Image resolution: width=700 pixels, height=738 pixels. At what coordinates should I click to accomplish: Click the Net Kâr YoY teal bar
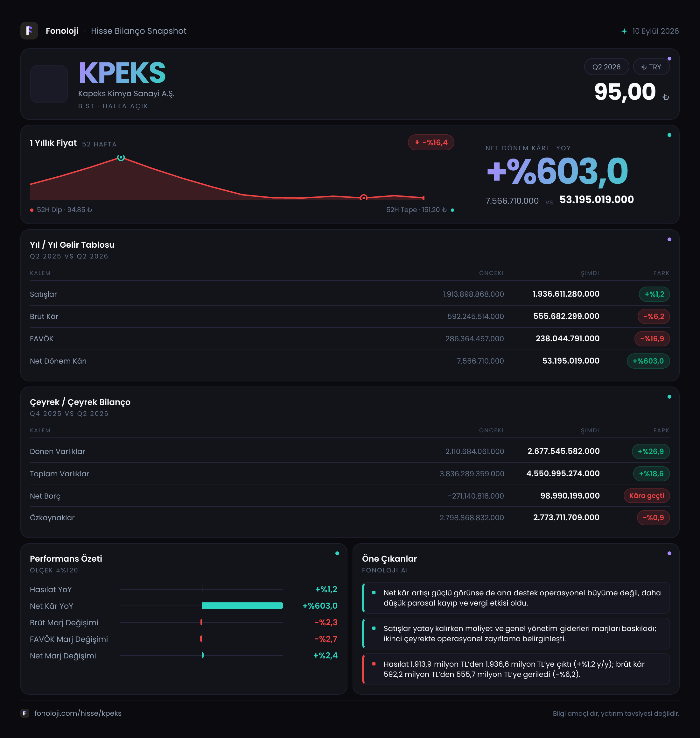tap(242, 606)
